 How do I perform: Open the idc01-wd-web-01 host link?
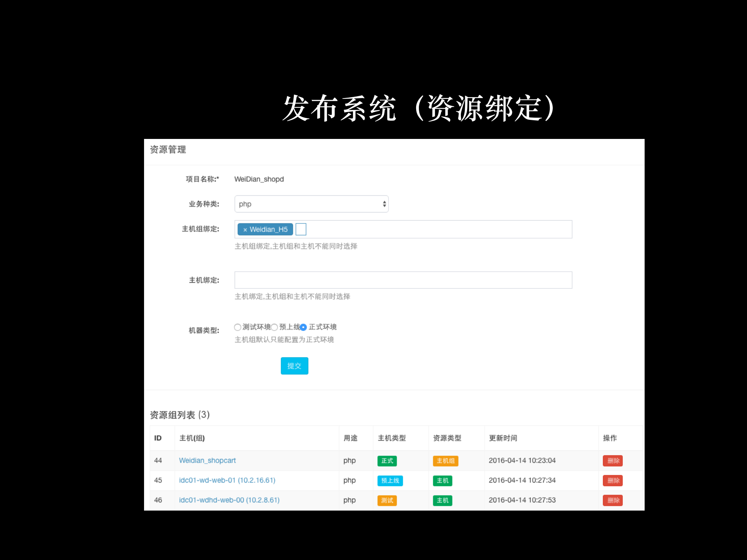pos(227,480)
